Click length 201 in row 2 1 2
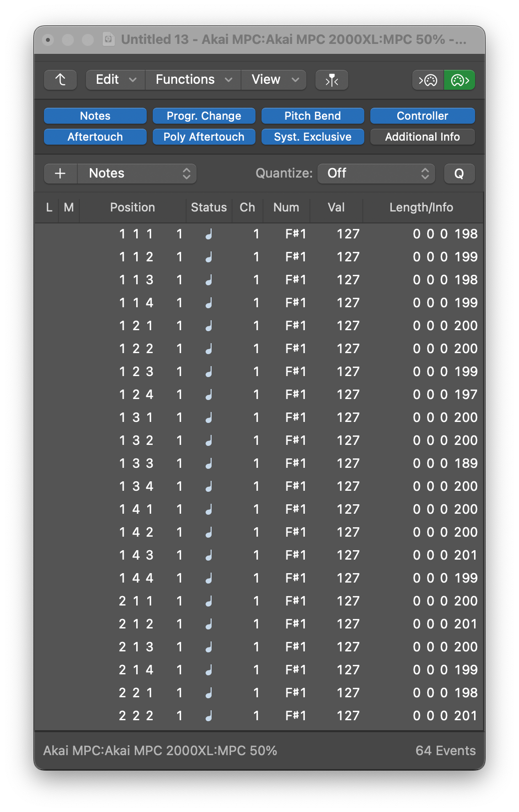 coord(466,624)
